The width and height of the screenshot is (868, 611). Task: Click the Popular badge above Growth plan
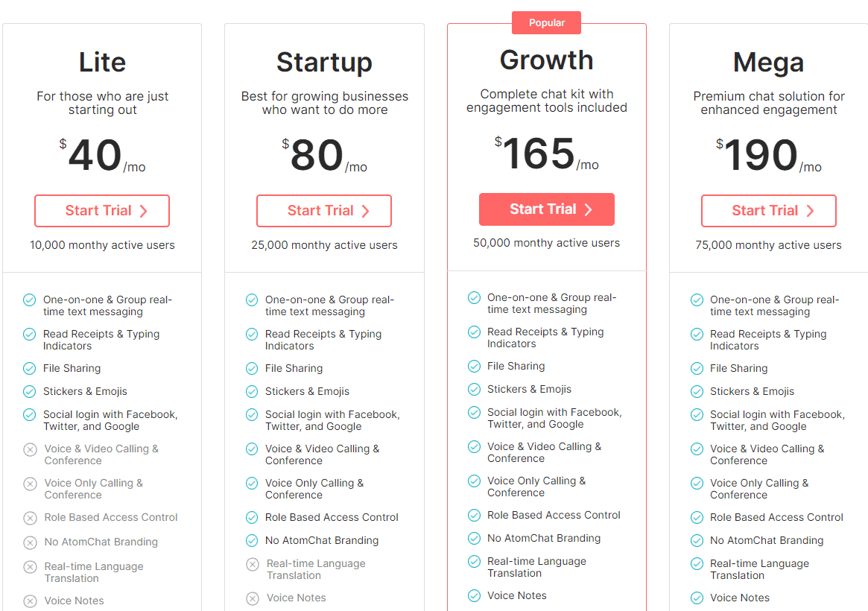(x=546, y=22)
